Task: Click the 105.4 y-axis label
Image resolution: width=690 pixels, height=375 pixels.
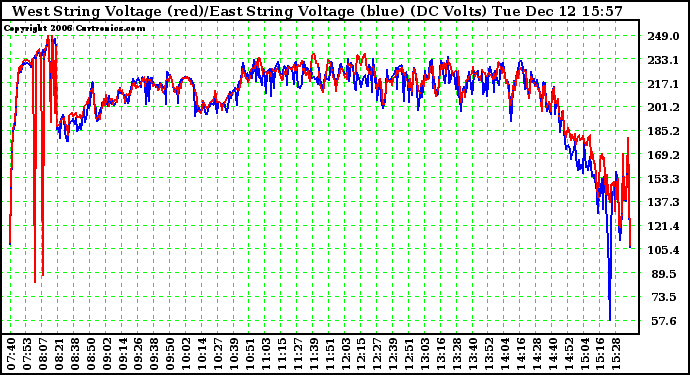Action: (663, 250)
